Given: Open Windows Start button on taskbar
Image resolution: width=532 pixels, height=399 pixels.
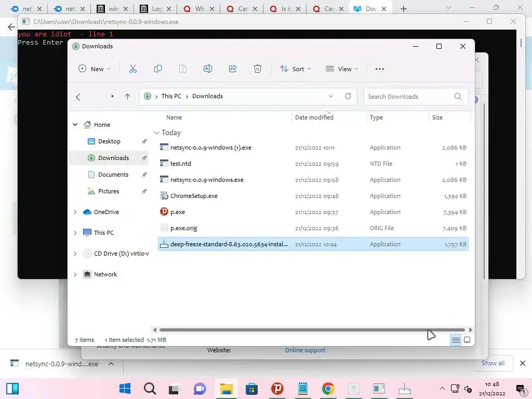Looking at the screenshot, I should tap(125, 389).
